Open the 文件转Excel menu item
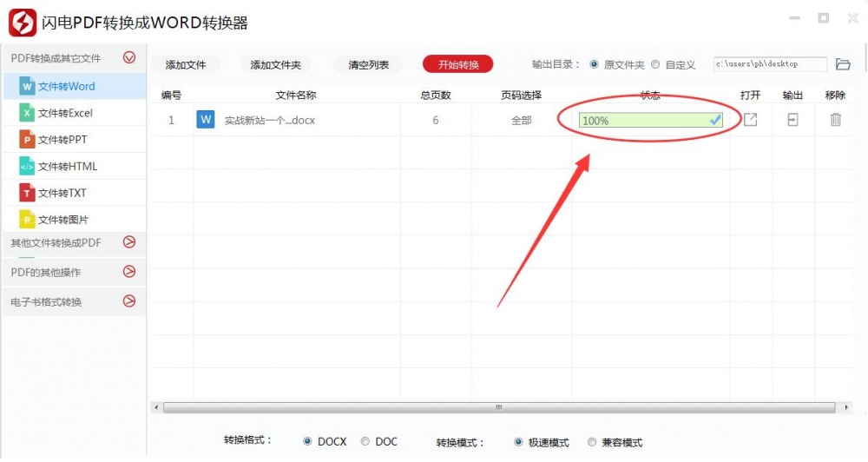The image size is (868, 462). (75, 113)
